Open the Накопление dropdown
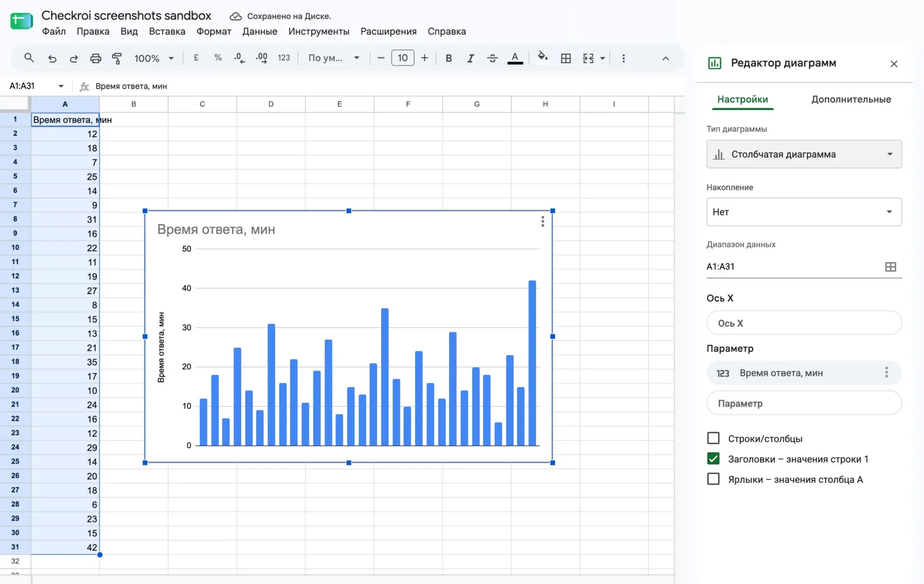 click(804, 212)
